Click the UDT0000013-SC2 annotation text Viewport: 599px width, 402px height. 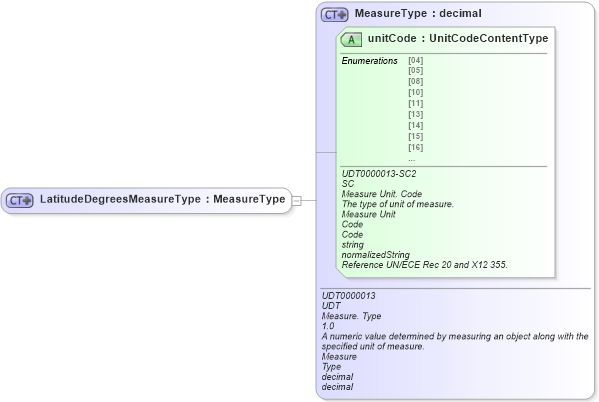(379, 174)
